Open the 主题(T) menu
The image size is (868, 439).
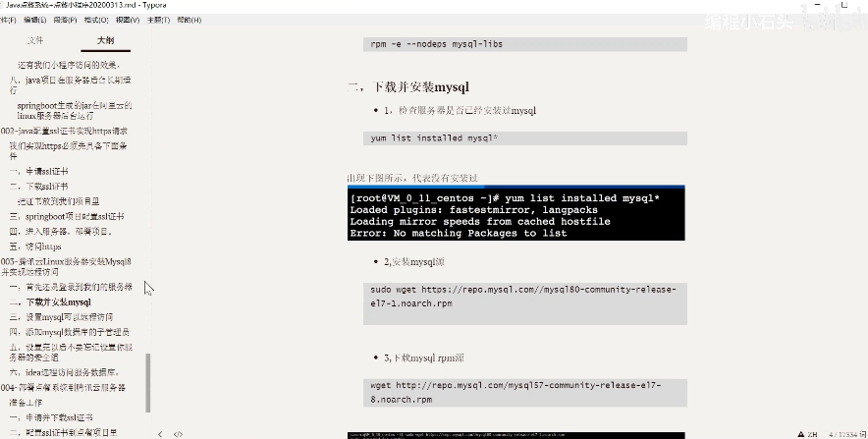coord(158,20)
